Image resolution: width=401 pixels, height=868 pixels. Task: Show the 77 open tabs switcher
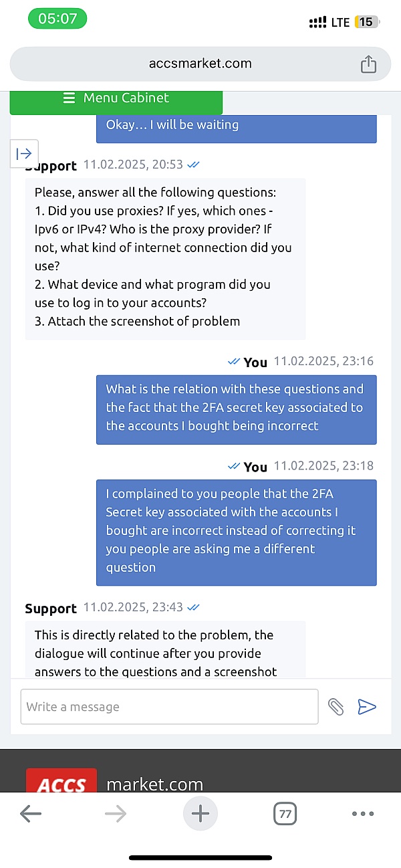pos(285,814)
